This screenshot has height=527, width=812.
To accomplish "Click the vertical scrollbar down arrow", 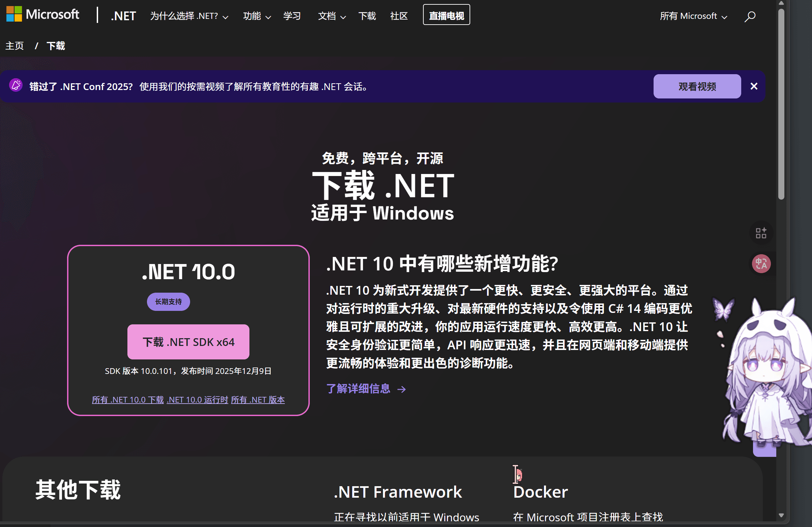I will coord(781,515).
